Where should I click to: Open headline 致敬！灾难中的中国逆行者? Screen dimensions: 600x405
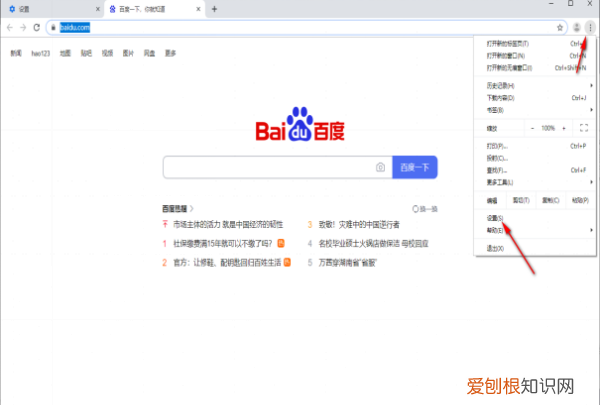coord(359,225)
